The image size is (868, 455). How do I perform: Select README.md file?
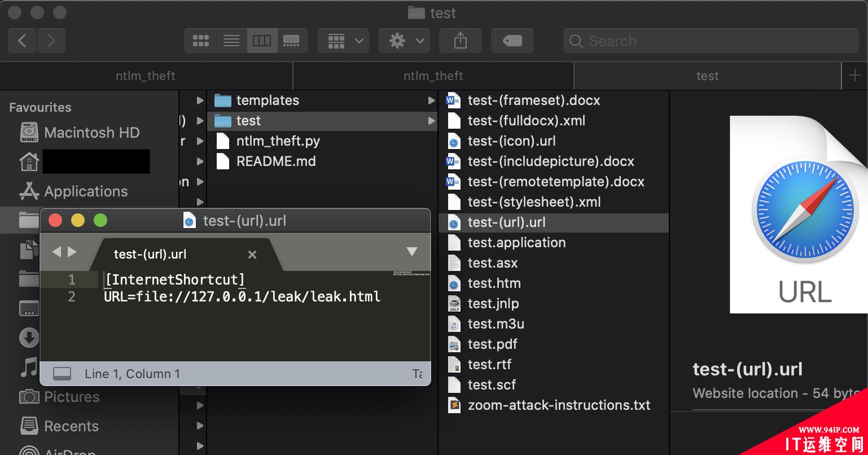click(x=322, y=161)
